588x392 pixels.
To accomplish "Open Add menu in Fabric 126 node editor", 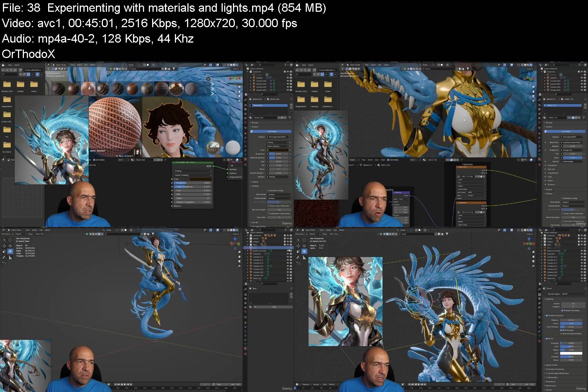I will (x=377, y=160).
